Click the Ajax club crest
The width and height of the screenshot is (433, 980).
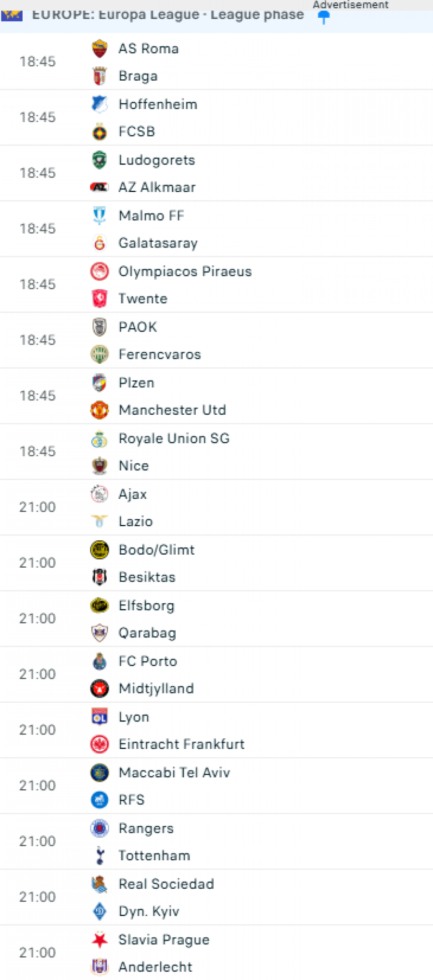[100, 494]
